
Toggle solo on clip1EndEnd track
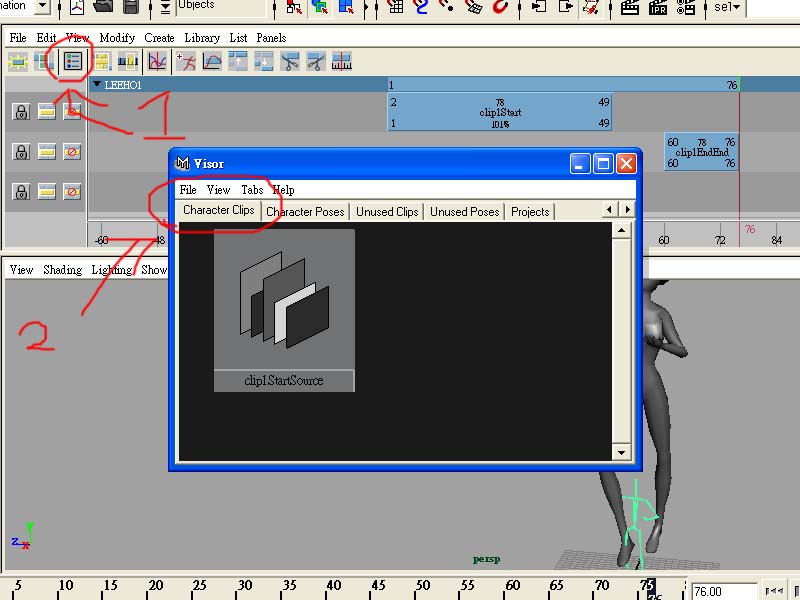46,152
